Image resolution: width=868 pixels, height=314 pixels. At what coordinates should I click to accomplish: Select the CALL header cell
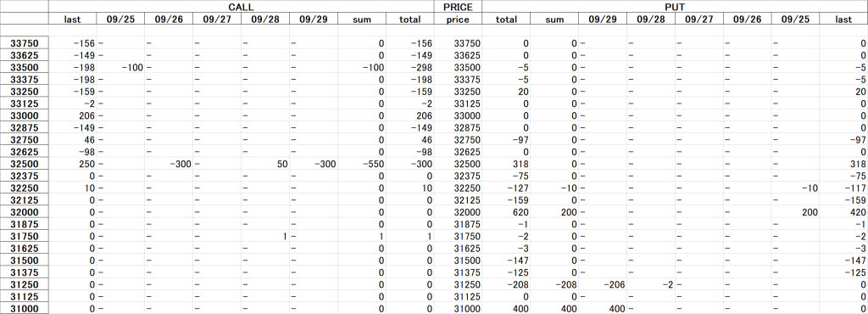[241, 7]
